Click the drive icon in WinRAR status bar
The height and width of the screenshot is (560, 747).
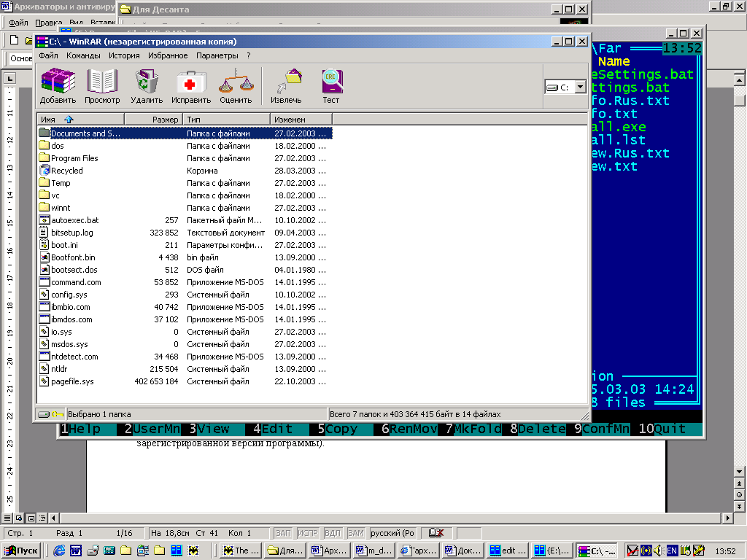pos(43,414)
